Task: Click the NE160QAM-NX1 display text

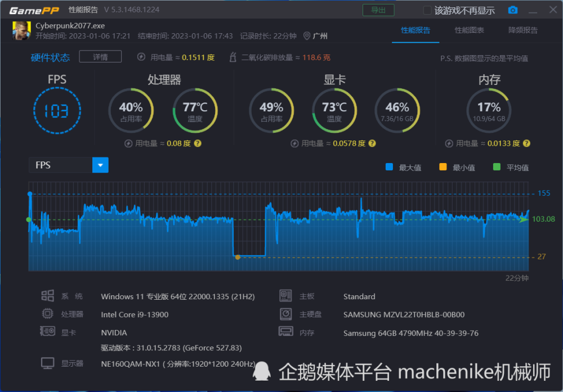Action: [x=178, y=364]
